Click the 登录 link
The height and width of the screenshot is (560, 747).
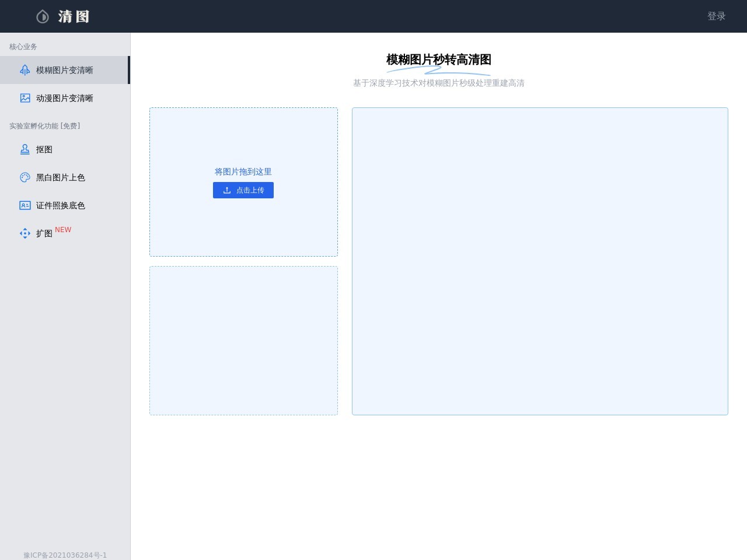(716, 16)
